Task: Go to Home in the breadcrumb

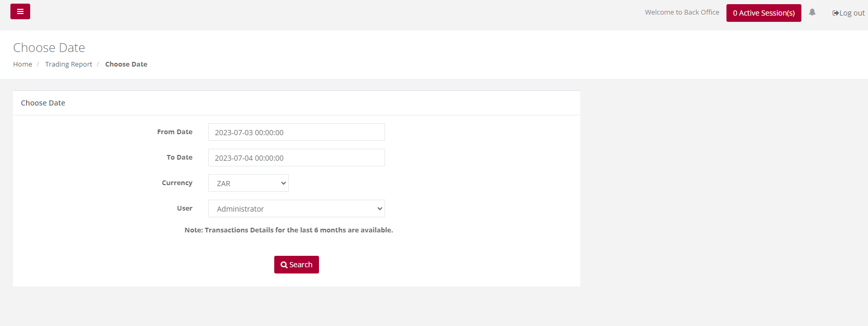Action: 22,64
